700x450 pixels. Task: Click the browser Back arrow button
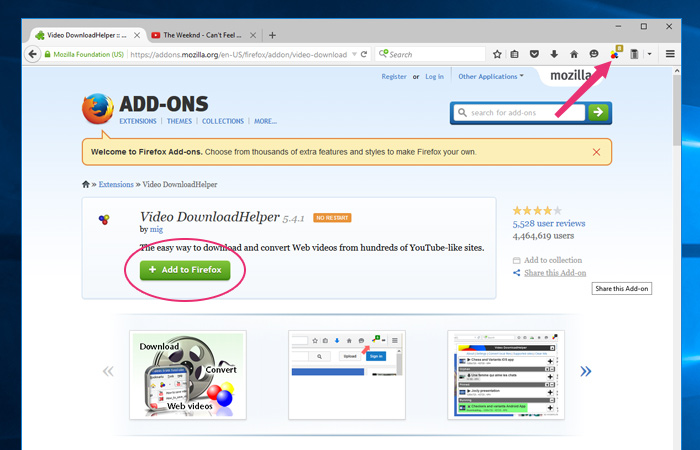32,54
